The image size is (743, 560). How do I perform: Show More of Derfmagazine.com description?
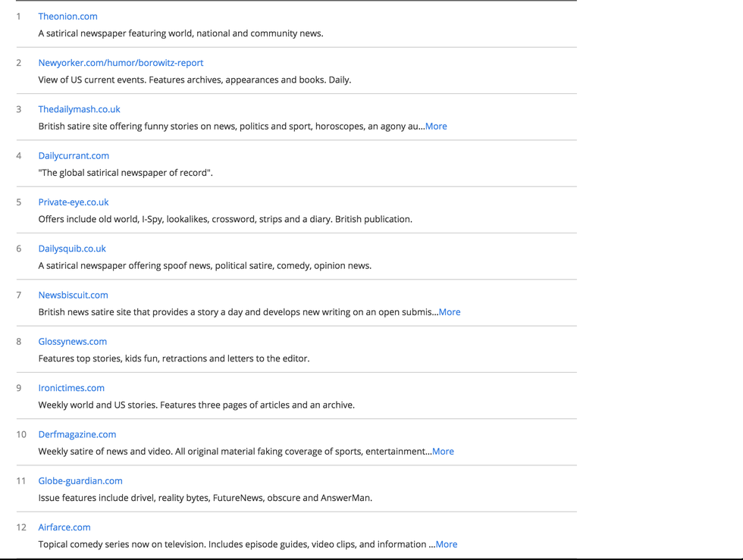coord(443,452)
